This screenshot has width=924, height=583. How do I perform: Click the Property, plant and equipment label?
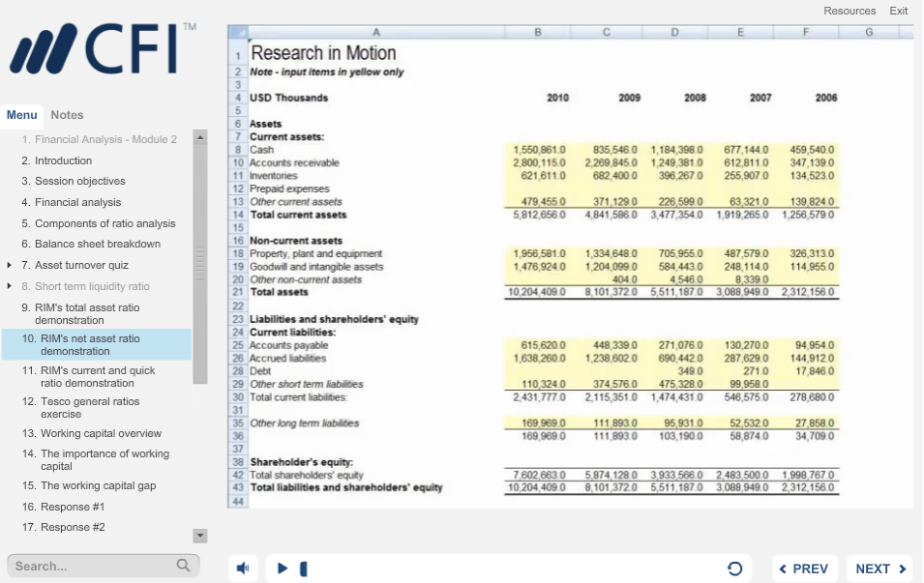point(315,254)
